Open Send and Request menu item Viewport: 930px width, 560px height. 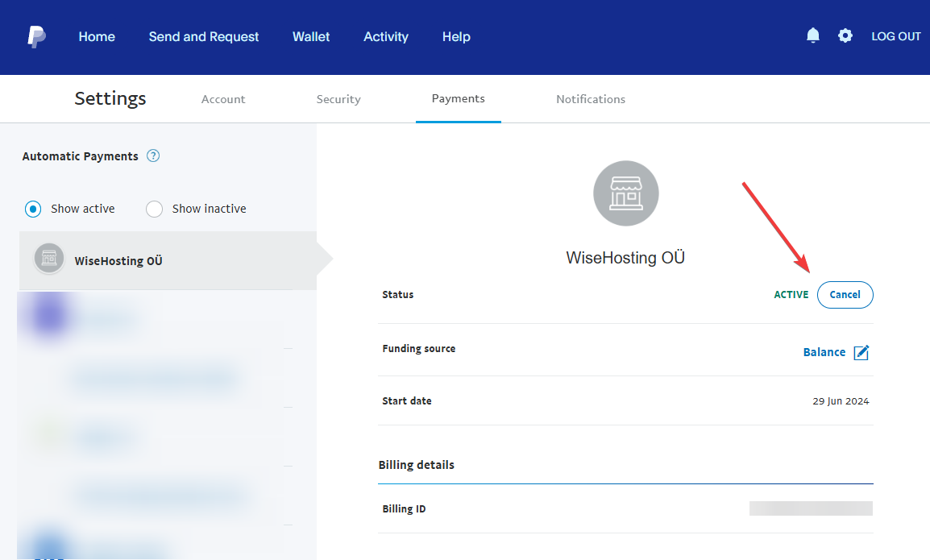(x=203, y=37)
